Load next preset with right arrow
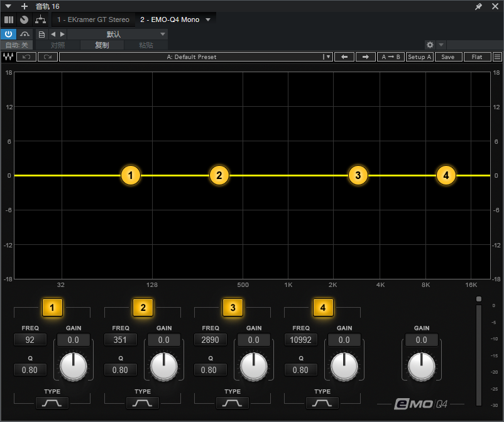This screenshot has height=422, width=504. click(365, 57)
